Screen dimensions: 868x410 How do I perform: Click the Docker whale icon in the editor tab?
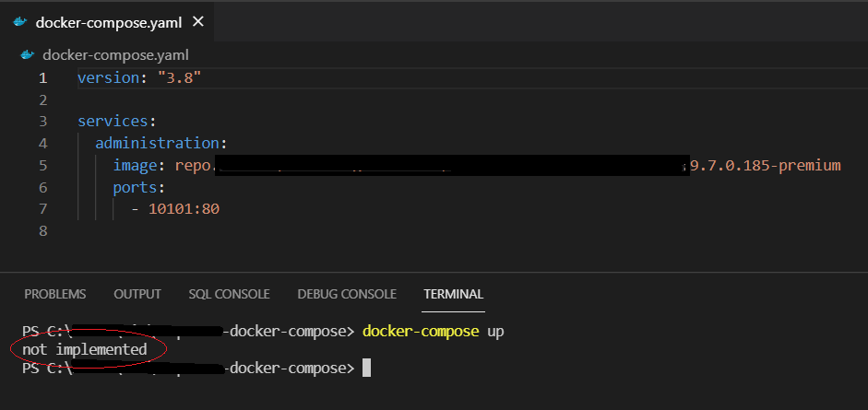pyautogui.click(x=21, y=22)
